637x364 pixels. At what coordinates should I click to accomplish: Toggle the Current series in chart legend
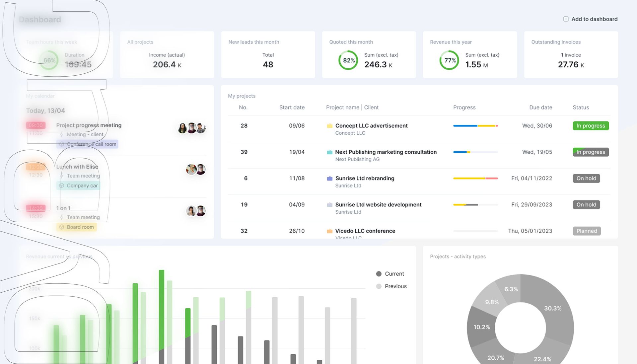pyautogui.click(x=390, y=274)
